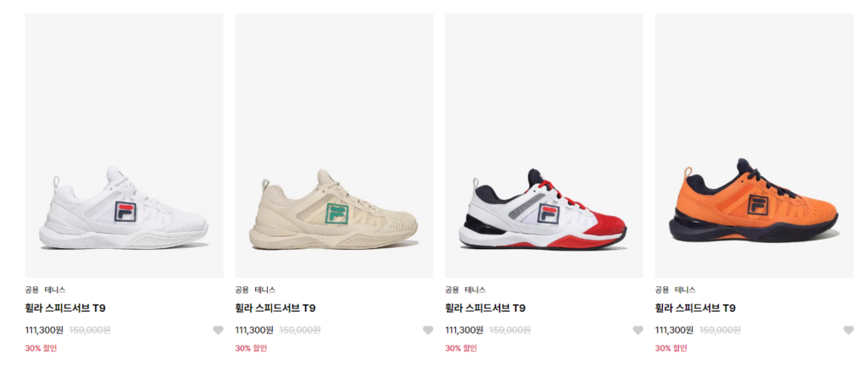Viewport: 868px width, 370px height.
Task: Like the orange Speed Serve T9 shoe
Action: click(848, 330)
